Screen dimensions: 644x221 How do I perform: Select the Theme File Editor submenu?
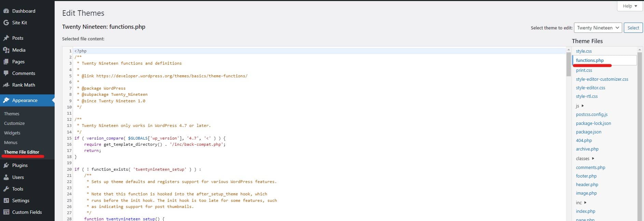click(x=22, y=152)
